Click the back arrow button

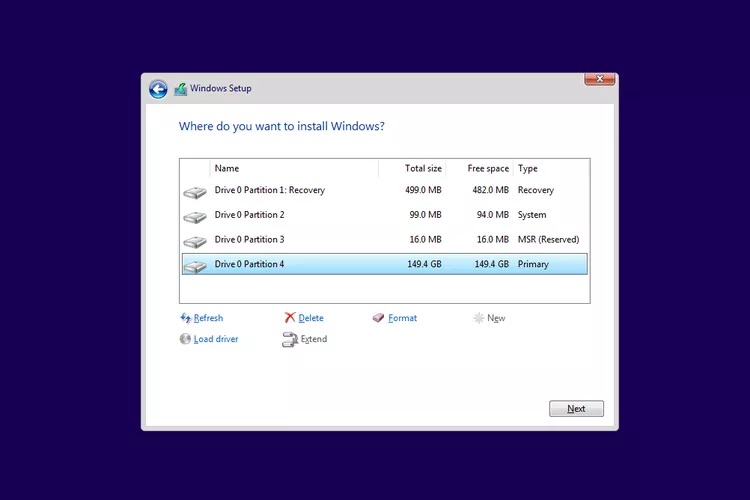[158, 89]
